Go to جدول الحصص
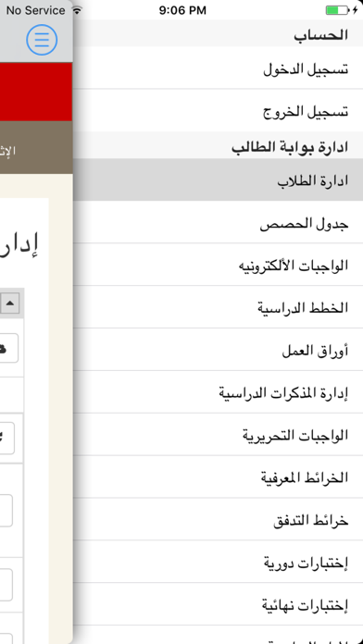 218,222
